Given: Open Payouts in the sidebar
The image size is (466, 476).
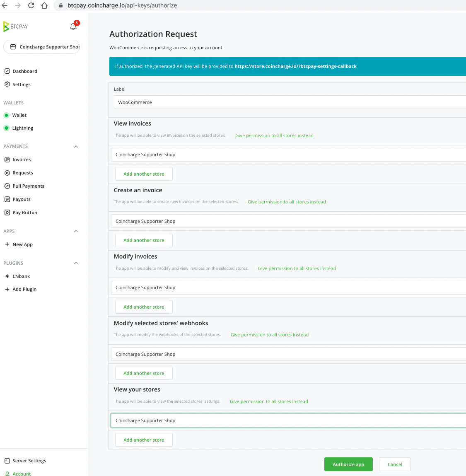Looking at the screenshot, I should [22, 199].
